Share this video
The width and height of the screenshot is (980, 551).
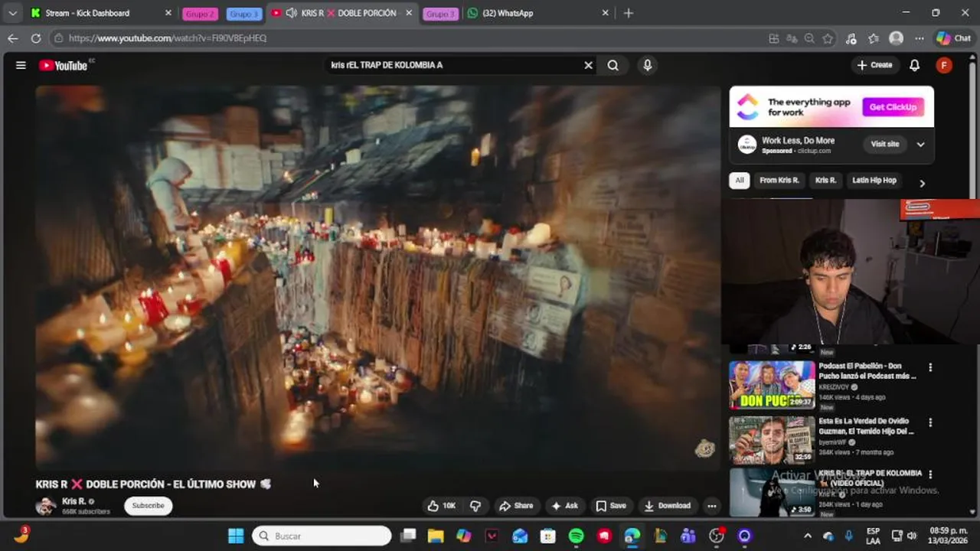516,506
